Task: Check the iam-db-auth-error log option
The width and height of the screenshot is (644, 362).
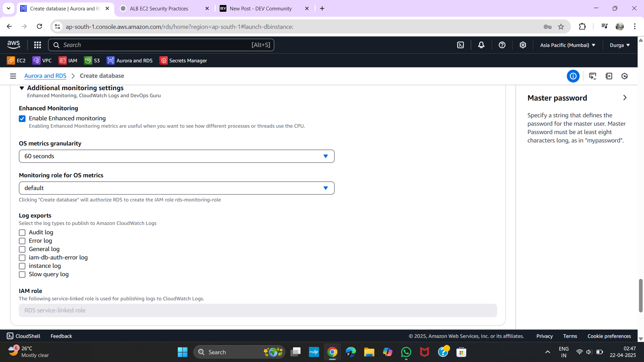Action: pyautogui.click(x=22, y=258)
